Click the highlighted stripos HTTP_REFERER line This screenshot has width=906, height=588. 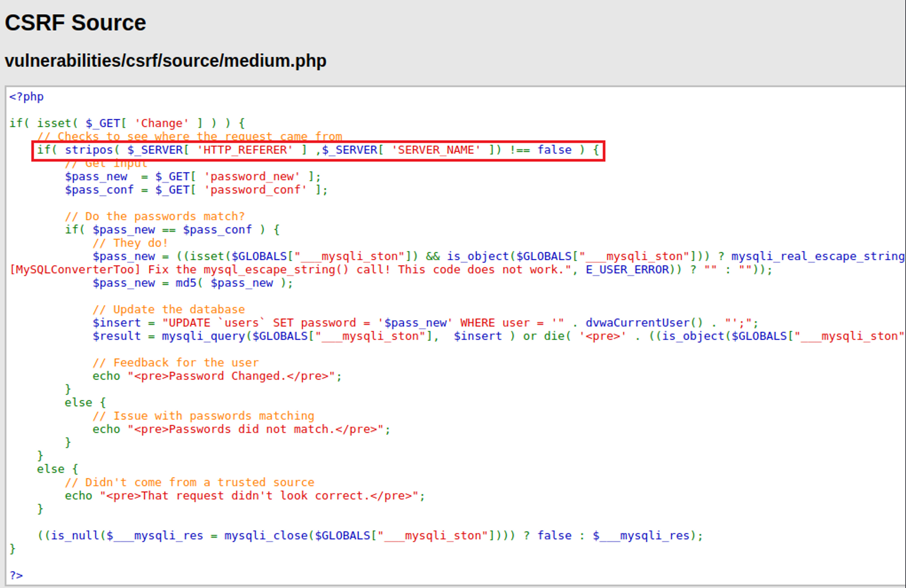317,150
